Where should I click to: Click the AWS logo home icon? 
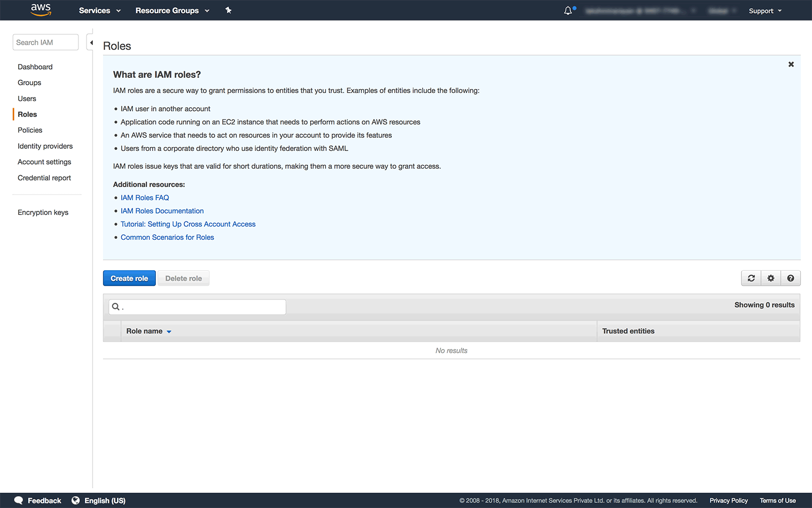tap(41, 10)
